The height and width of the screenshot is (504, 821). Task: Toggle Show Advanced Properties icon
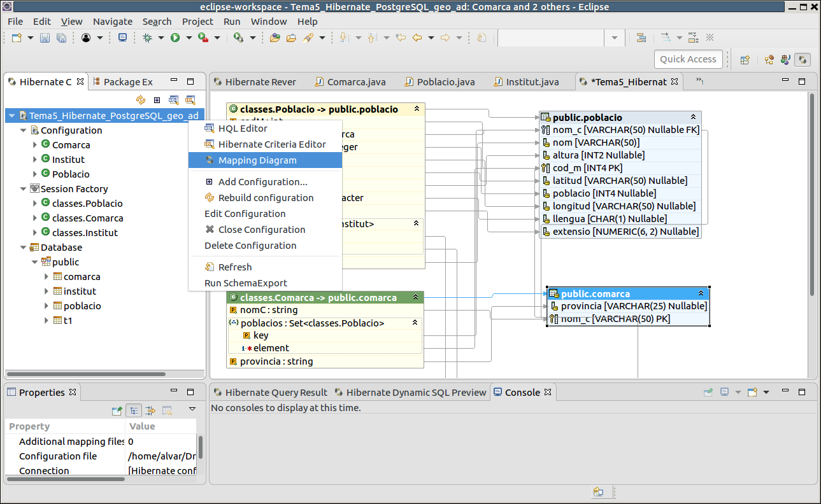(150, 410)
